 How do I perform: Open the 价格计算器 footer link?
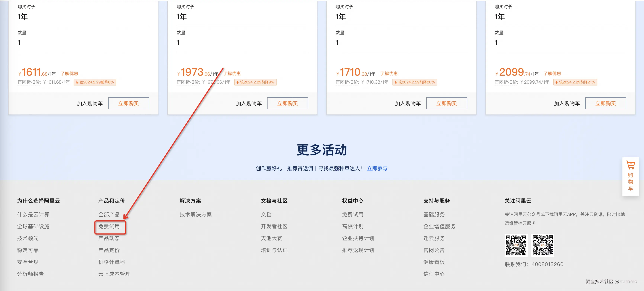point(112,262)
